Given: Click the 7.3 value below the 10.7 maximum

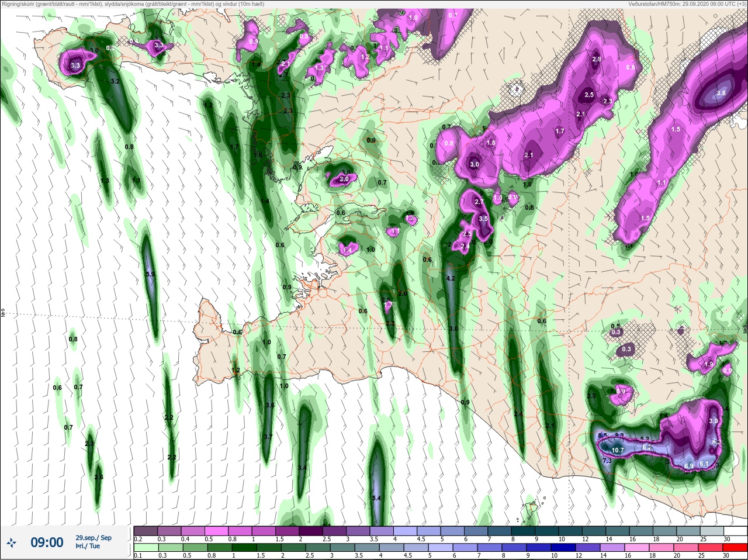Looking at the screenshot, I should coord(607,461).
